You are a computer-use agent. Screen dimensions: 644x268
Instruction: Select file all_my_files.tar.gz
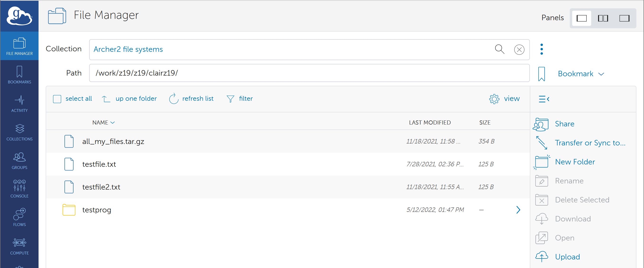[288, 141]
